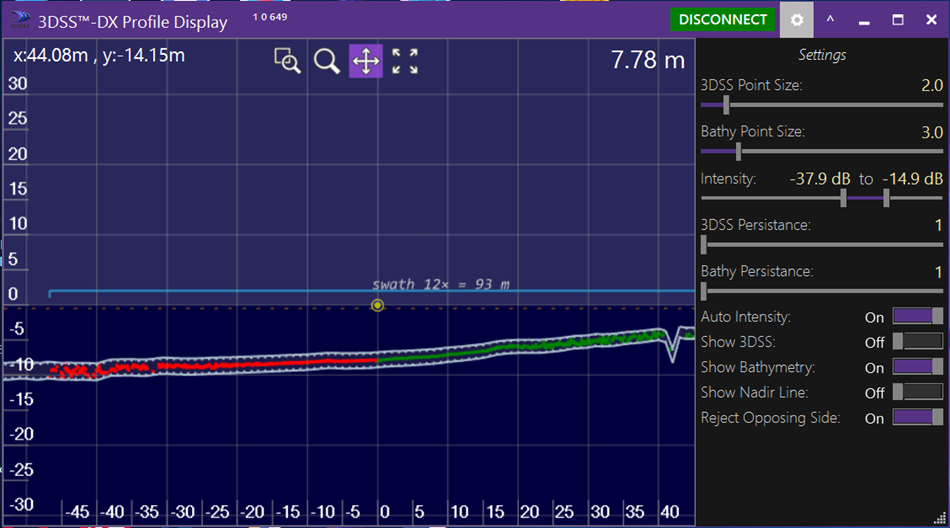The width and height of the screenshot is (950, 528).
Task: Click the zoom-to-region magnifier icon
Action: click(288, 61)
